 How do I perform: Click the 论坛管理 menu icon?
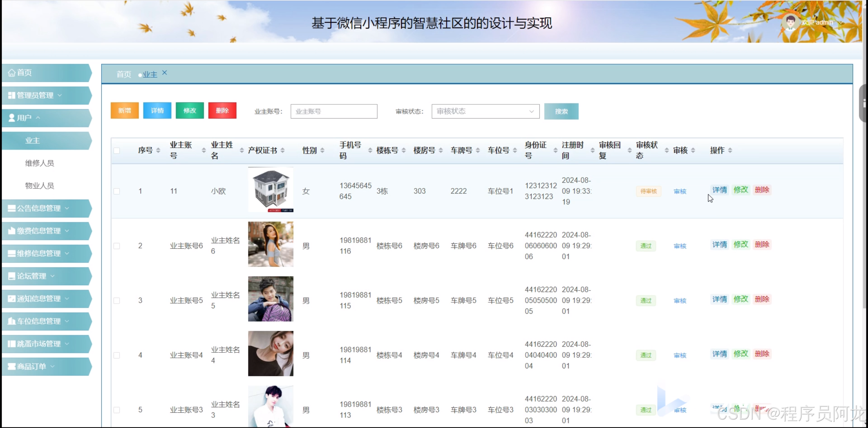point(12,276)
